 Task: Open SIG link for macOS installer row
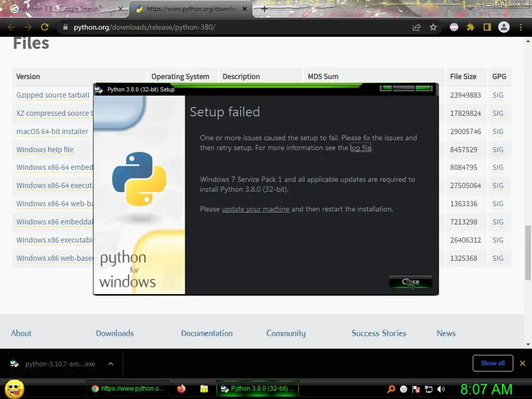pyautogui.click(x=498, y=131)
